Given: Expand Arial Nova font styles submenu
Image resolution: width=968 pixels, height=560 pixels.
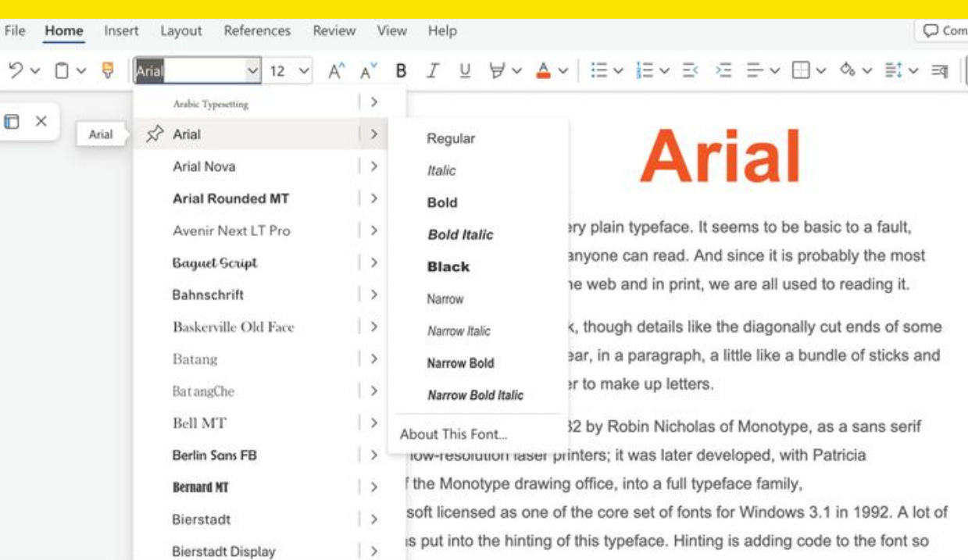Looking at the screenshot, I should (374, 166).
